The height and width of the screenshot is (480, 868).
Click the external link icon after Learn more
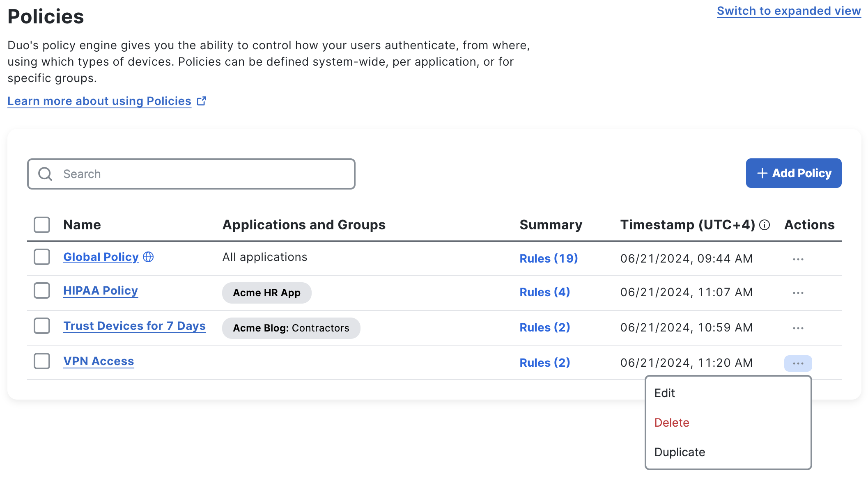pyautogui.click(x=201, y=101)
